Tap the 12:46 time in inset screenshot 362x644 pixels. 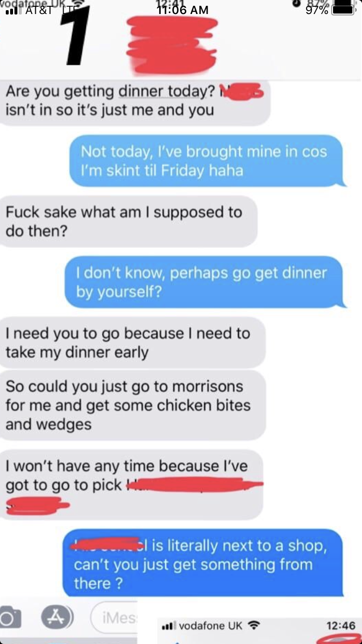pos(340,626)
